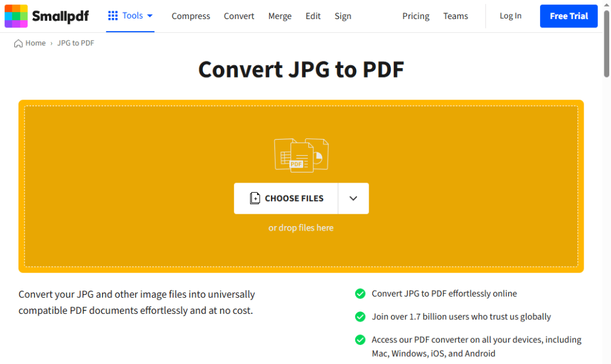Click the Smallpdf wordmark text

pyautogui.click(x=60, y=16)
